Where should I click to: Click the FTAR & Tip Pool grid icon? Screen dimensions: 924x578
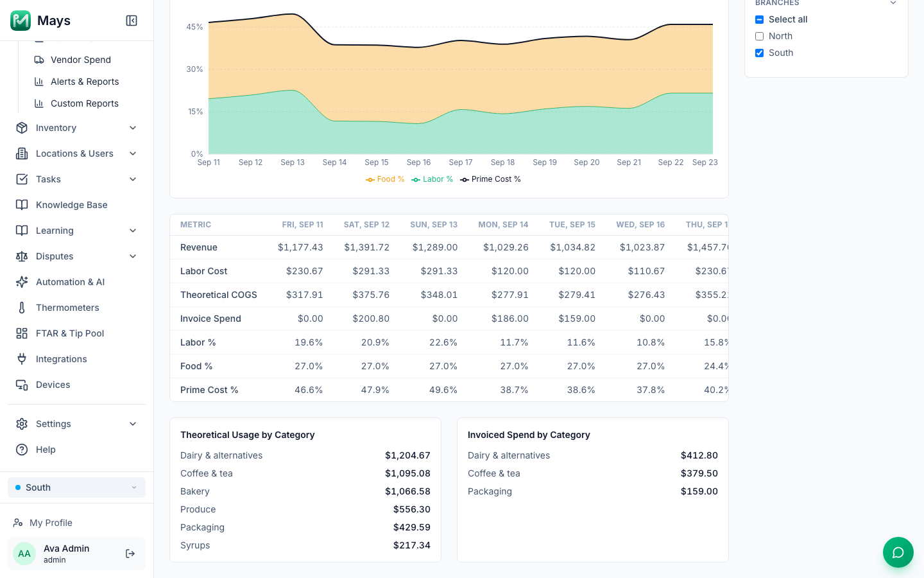click(x=22, y=333)
